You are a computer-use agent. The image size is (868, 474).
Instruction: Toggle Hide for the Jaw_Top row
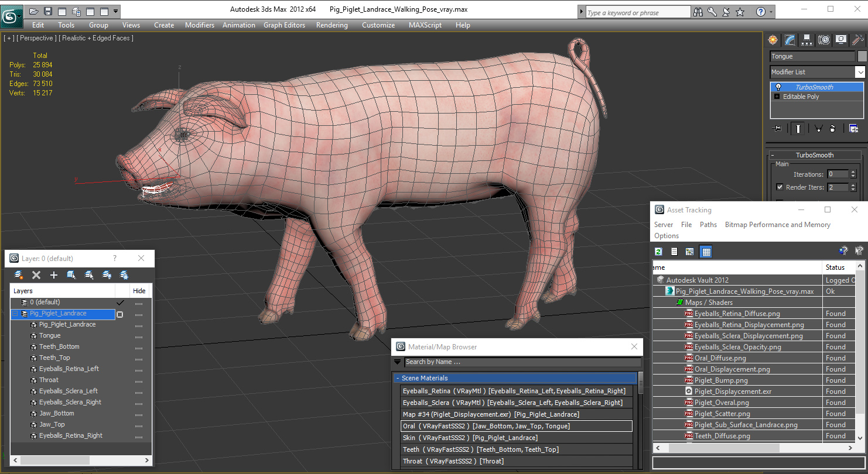tap(139, 425)
